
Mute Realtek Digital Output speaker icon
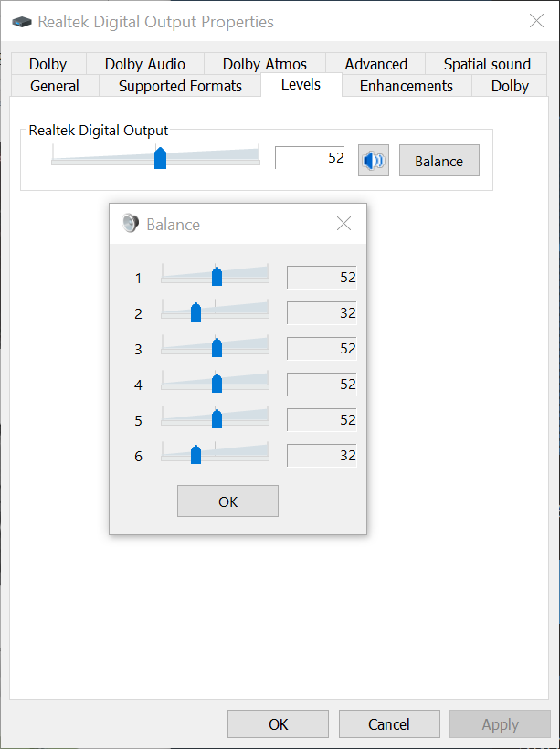click(x=373, y=161)
